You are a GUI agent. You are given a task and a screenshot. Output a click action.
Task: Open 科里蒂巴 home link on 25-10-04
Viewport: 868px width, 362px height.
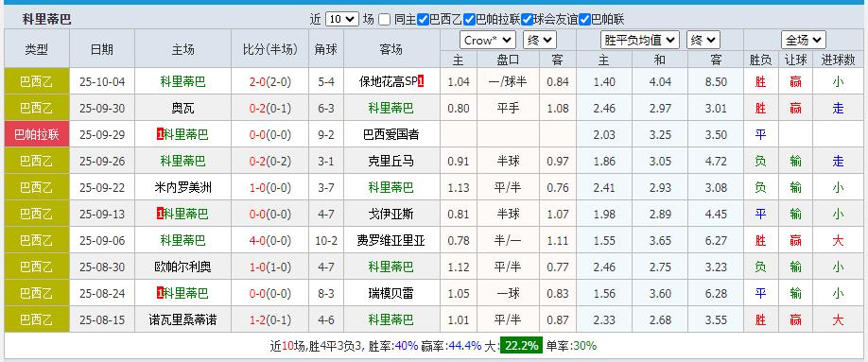182,82
